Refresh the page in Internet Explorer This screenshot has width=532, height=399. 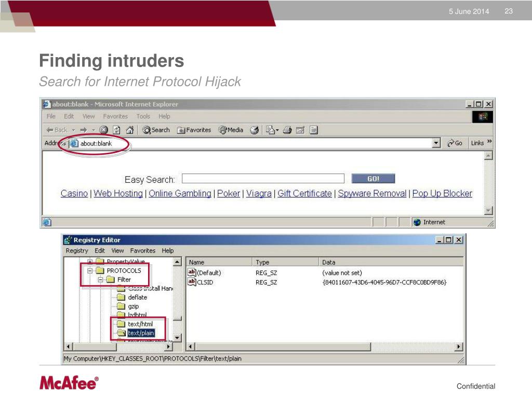(117, 130)
